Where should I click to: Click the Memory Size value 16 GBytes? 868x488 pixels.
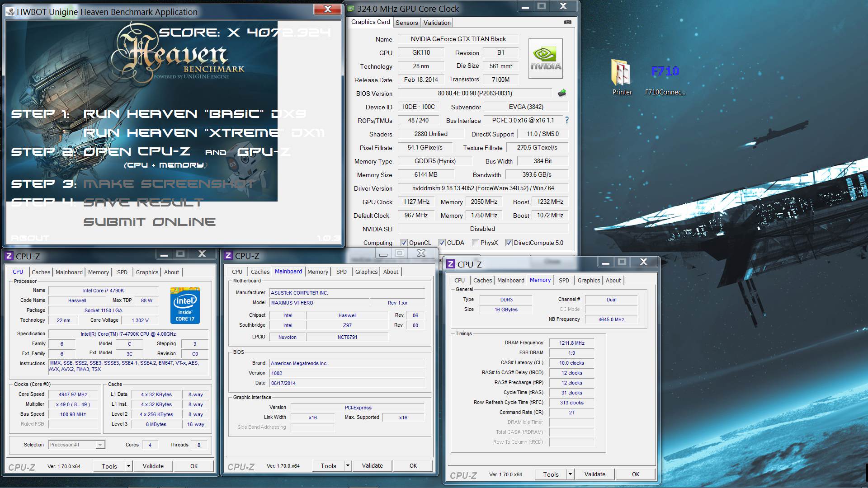[506, 310]
